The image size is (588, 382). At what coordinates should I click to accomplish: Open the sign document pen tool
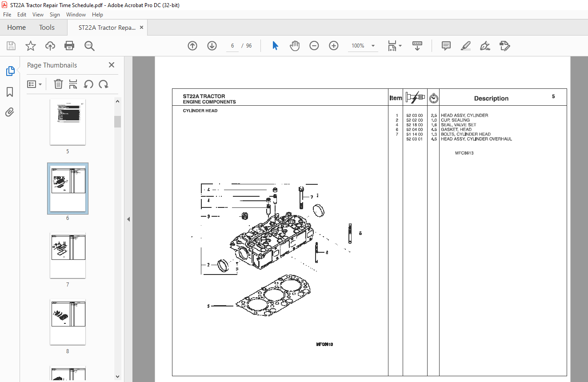pyautogui.click(x=485, y=46)
